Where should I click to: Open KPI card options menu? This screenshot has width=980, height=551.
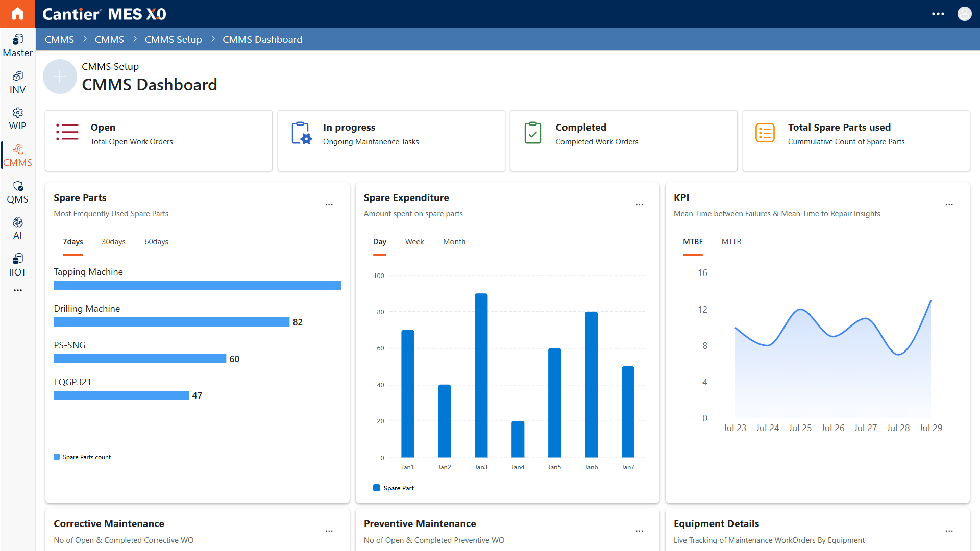(x=949, y=205)
